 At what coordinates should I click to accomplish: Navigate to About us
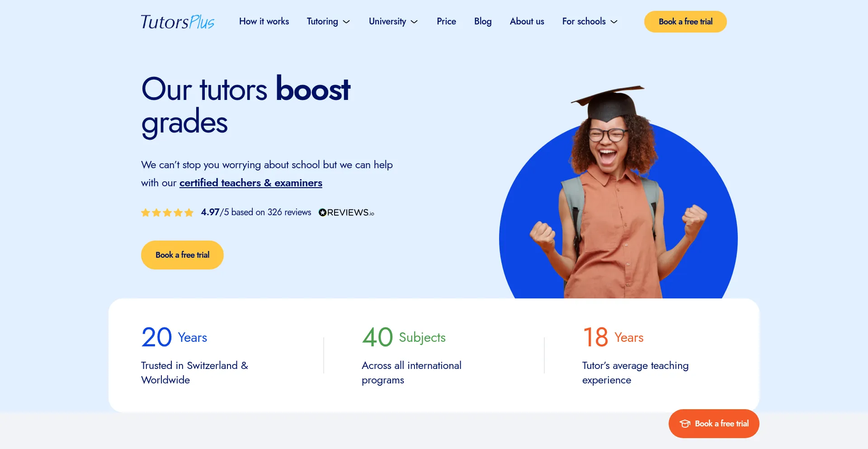pyautogui.click(x=527, y=21)
